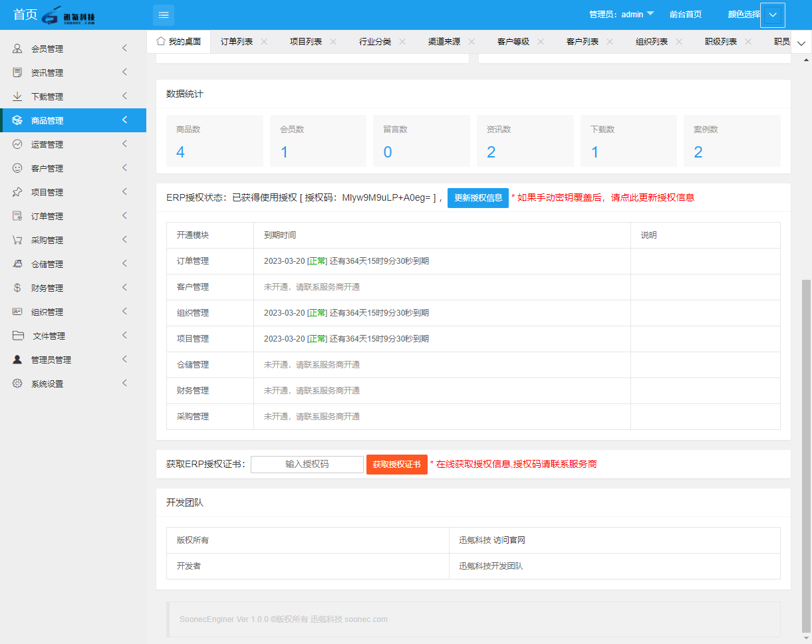Click the 案例数 statistic card
The image size is (812, 644).
(732, 141)
